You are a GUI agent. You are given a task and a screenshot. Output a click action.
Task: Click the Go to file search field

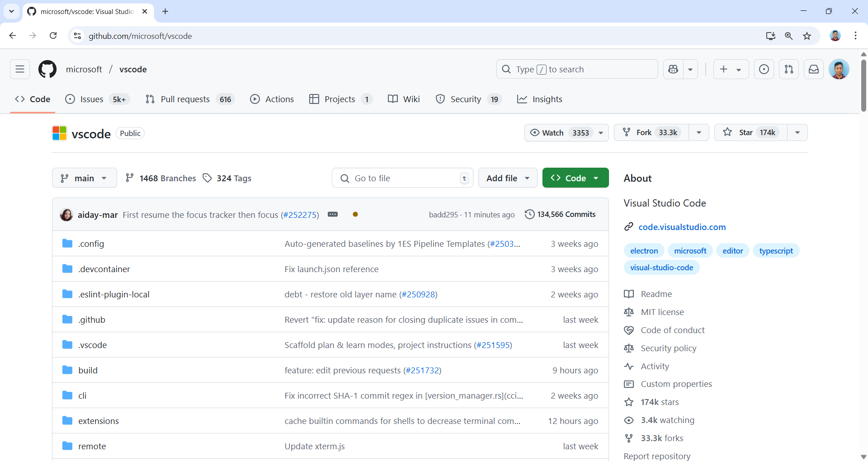pyautogui.click(x=402, y=178)
